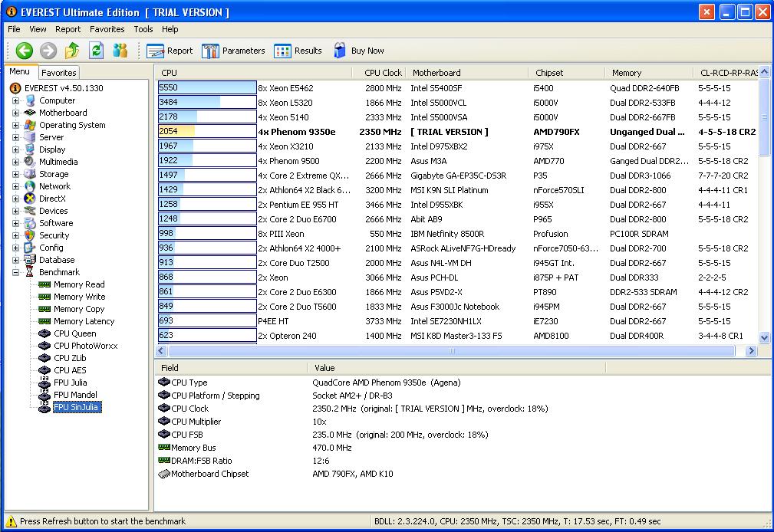
Task: Open the Help menu
Action: tap(170, 29)
